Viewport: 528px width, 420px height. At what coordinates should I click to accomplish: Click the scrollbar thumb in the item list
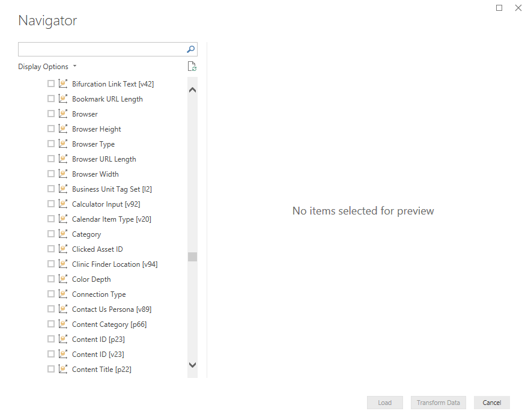coord(192,257)
